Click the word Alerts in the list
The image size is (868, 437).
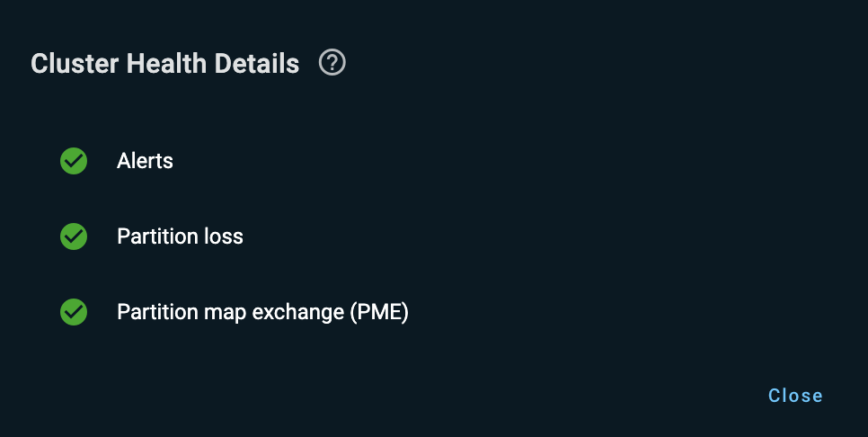point(145,161)
